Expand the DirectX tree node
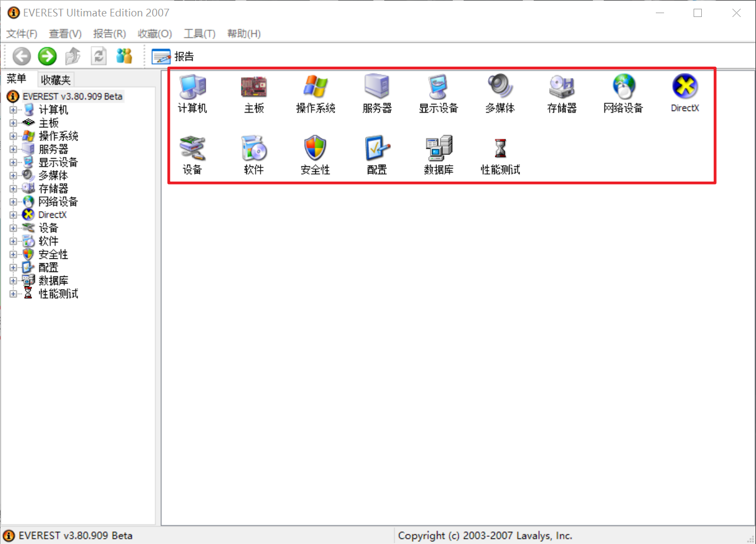This screenshot has height=544, width=756. pos(13,215)
